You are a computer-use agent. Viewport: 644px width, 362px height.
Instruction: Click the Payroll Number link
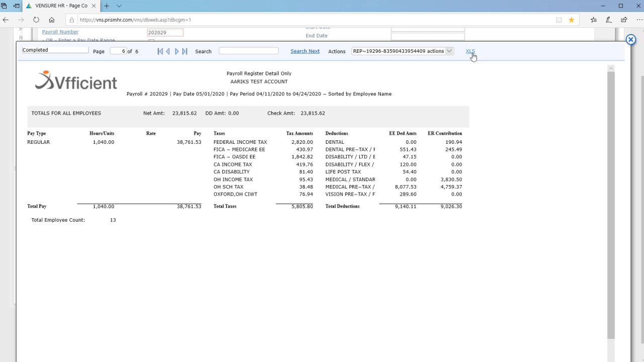60,32
